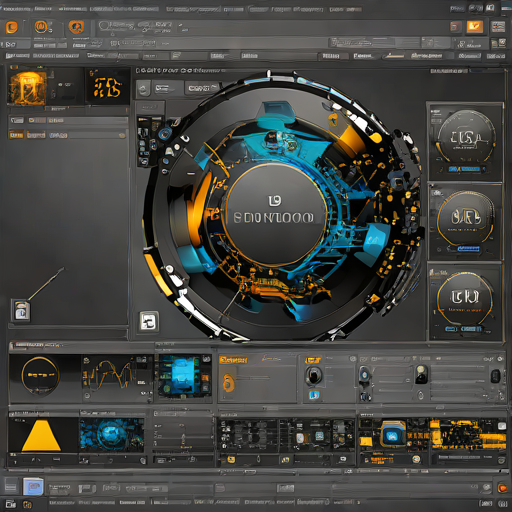Image resolution: width=512 pixels, height=512 pixels.
Task: Click the orange checkmark icon at the top right
Action: 475,27
